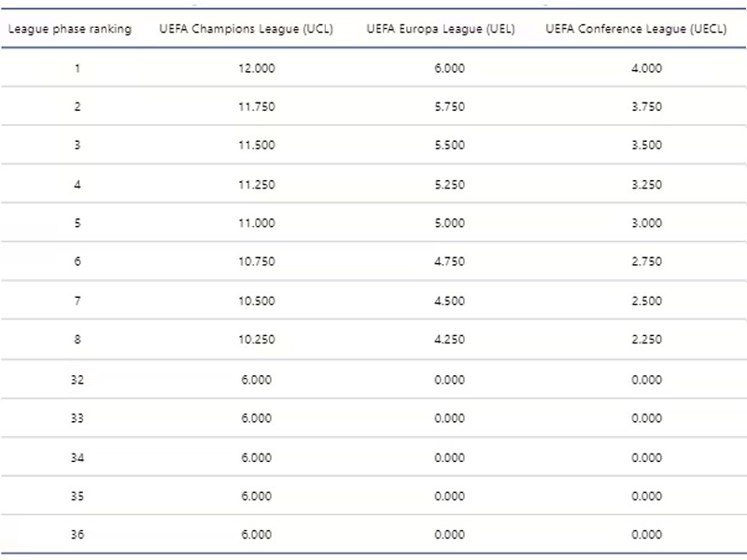Click the UEFA Champions League (UCL) header
The image size is (747, 560).
[255, 29]
